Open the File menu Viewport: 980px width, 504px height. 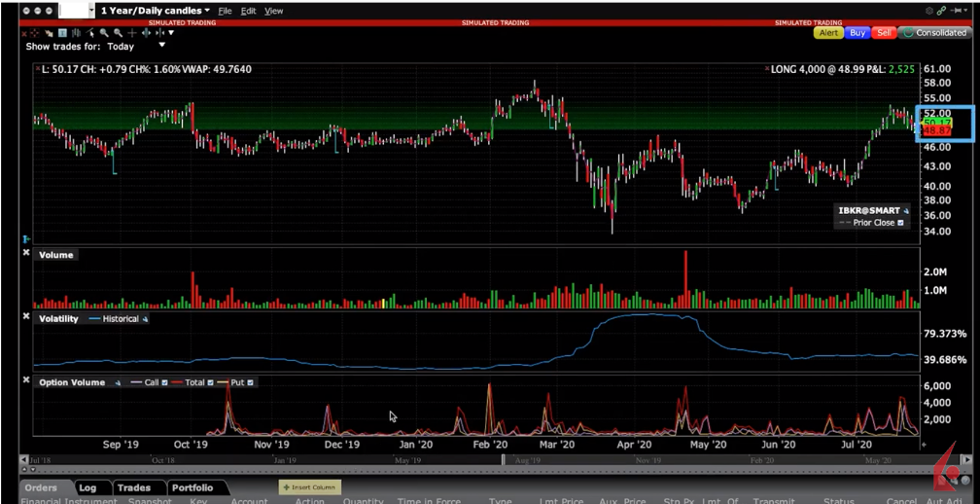225,11
